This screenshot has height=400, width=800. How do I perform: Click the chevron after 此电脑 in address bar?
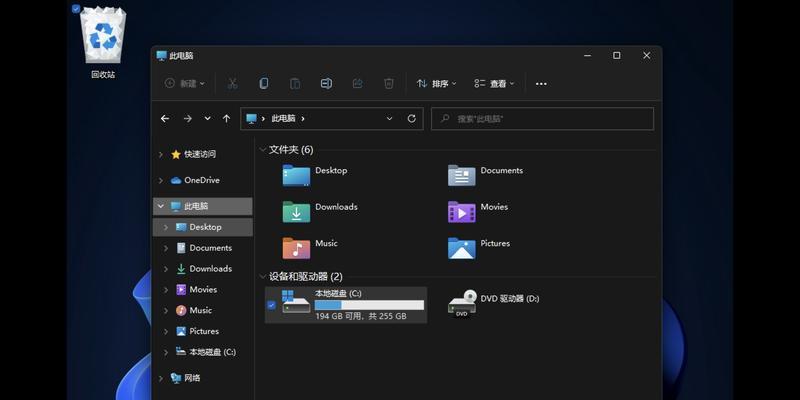[x=303, y=118]
